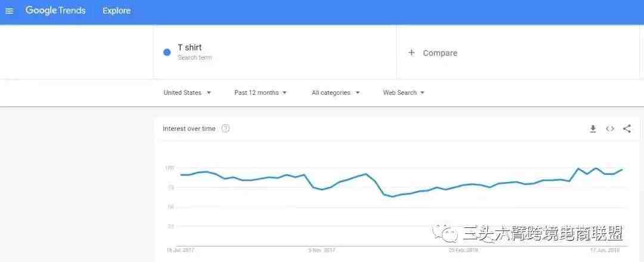Open the hamburger navigation menu
This screenshot has height=262, width=644.
point(9,11)
